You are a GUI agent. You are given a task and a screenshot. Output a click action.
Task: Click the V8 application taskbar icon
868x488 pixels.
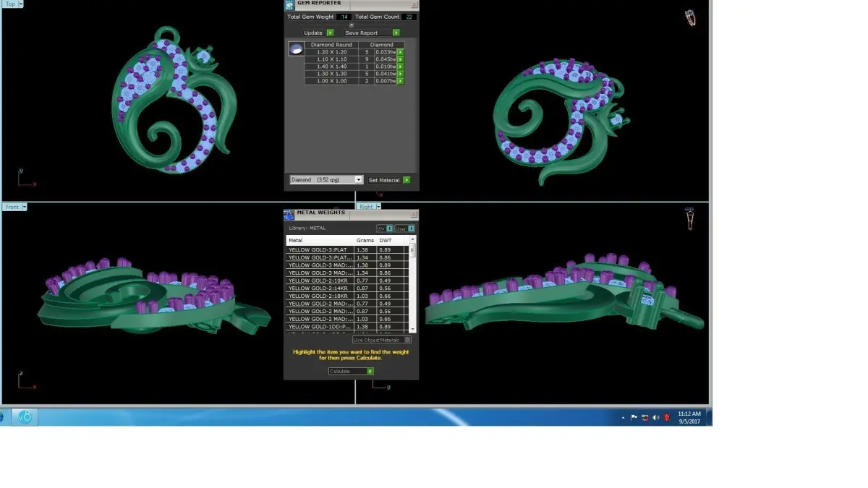pyautogui.click(x=23, y=416)
